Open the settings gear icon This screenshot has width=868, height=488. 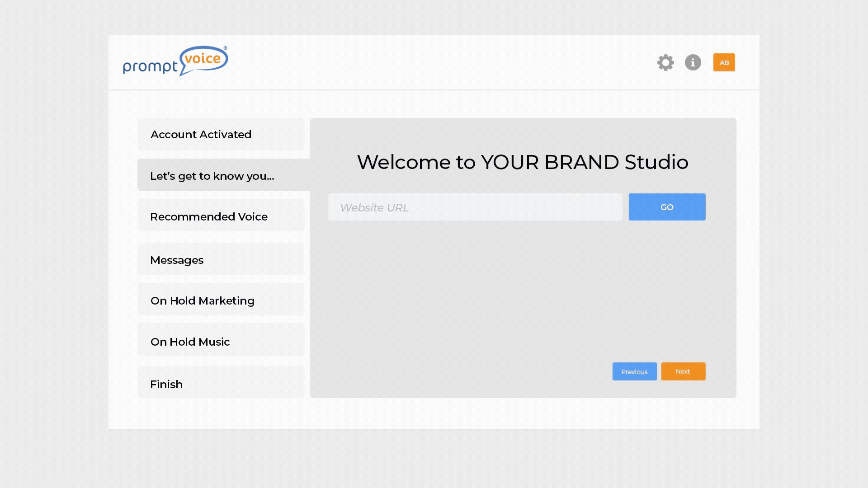[x=665, y=62]
